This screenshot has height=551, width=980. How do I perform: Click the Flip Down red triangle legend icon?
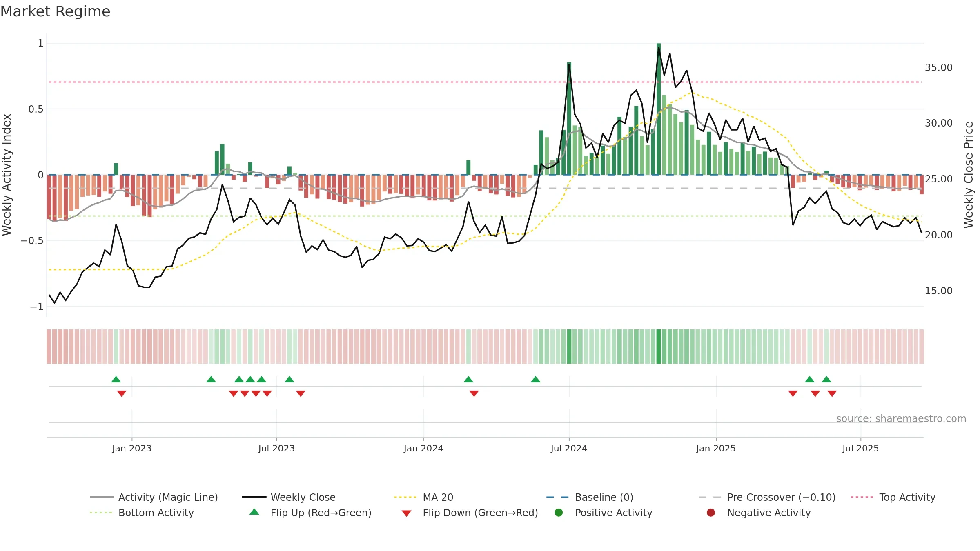click(406, 513)
